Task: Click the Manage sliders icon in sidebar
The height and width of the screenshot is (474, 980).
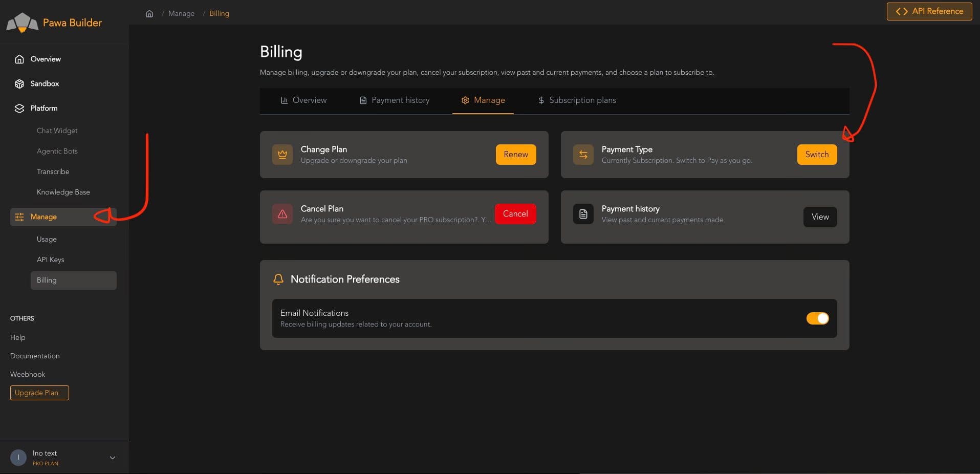Action: (x=19, y=217)
